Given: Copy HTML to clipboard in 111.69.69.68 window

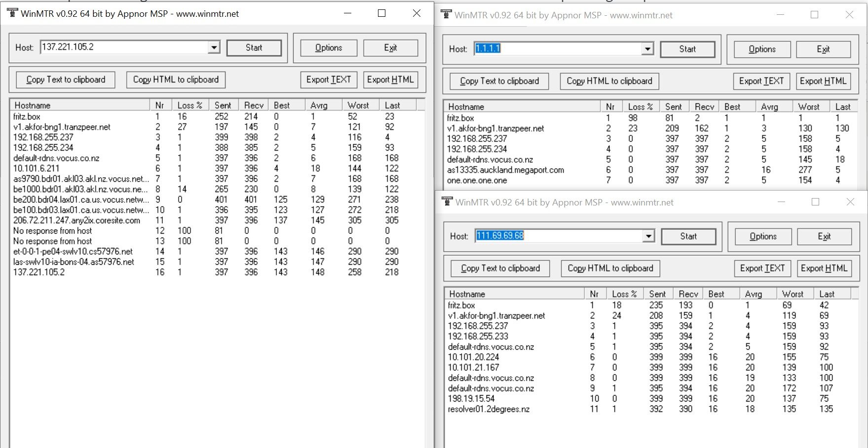Looking at the screenshot, I should click(610, 269).
